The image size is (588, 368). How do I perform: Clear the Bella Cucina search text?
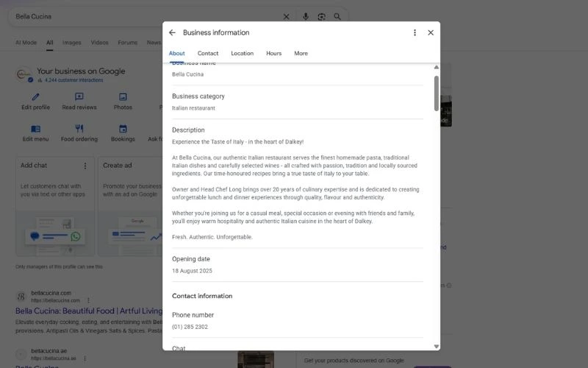[x=286, y=16]
